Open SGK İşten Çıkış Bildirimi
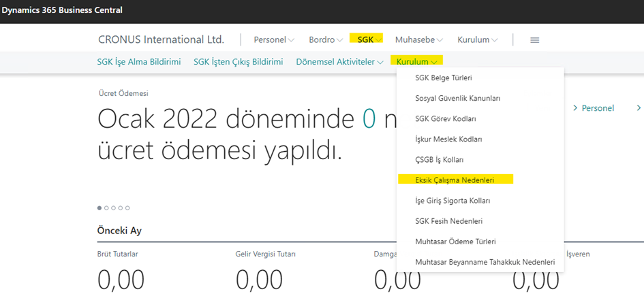The width and height of the screenshot is (644, 298). pyautogui.click(x=239, y=62)
